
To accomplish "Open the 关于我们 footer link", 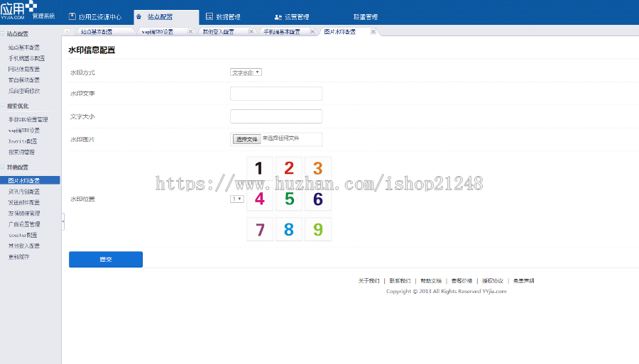I will pyautogui.click(x=368, y=280).
